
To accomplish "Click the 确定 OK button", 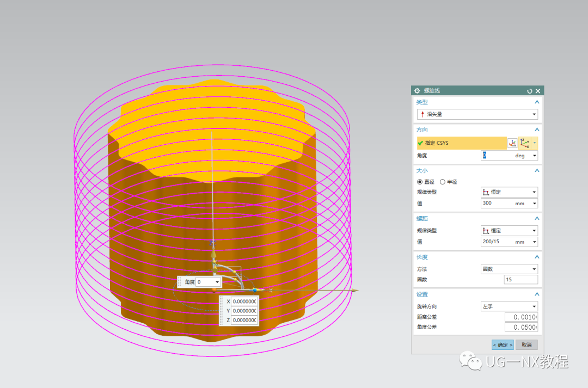I will (x=503, y=344).
